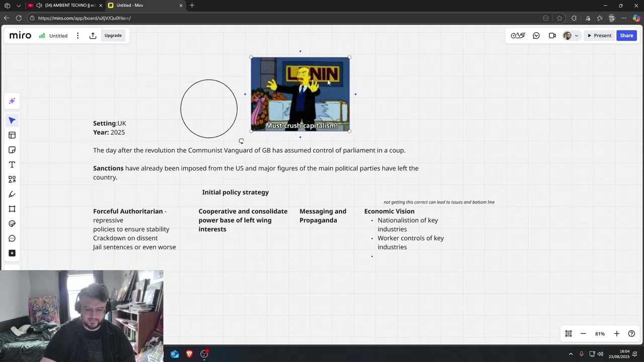Add this page to favorites star
Screen dimensions: 644x362
click(559, 18)
